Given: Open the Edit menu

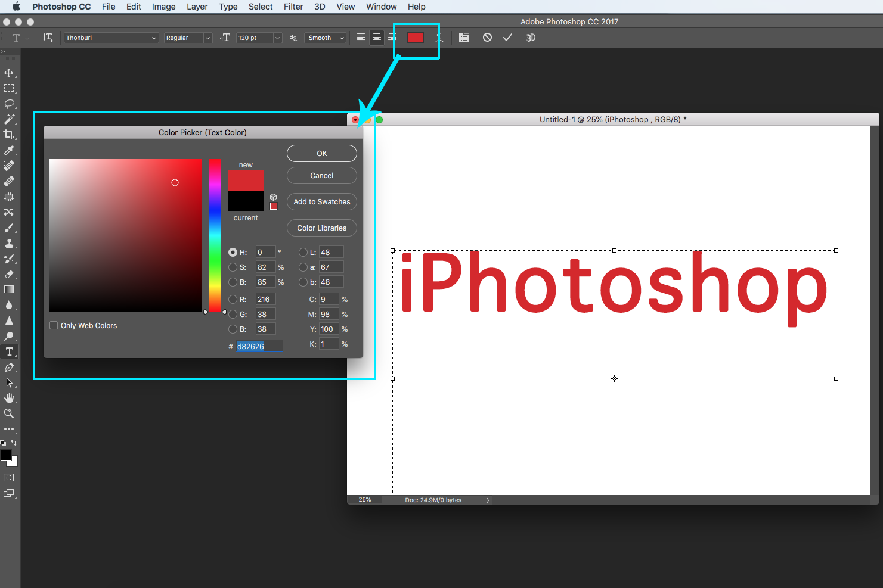Looking at the screenshot, I should coord(134,7).
